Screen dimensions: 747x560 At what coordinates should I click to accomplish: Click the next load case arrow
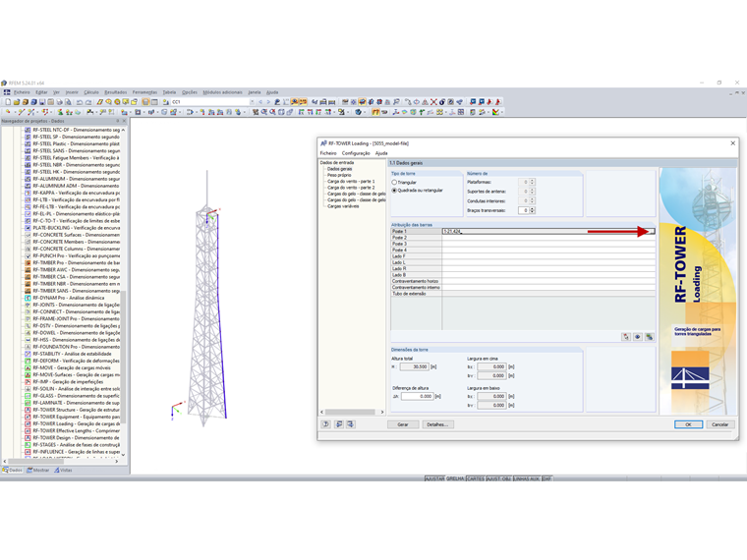click(268, 102)
